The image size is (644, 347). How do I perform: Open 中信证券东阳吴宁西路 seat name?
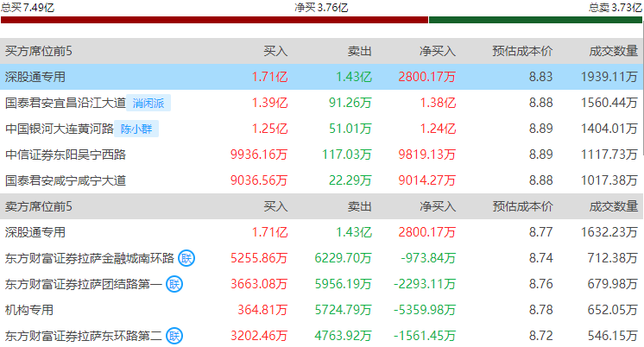coord(66,155)
